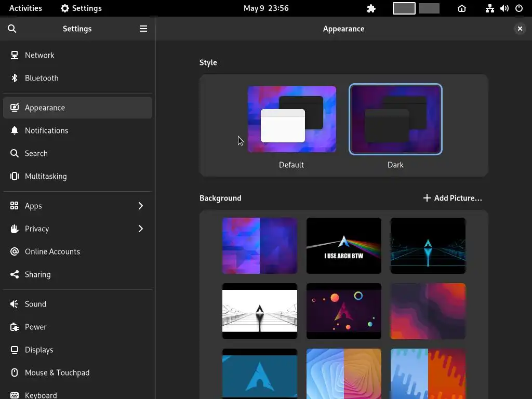Open the Displays panel
Screen dimensions: 532x399
[77, 350]
